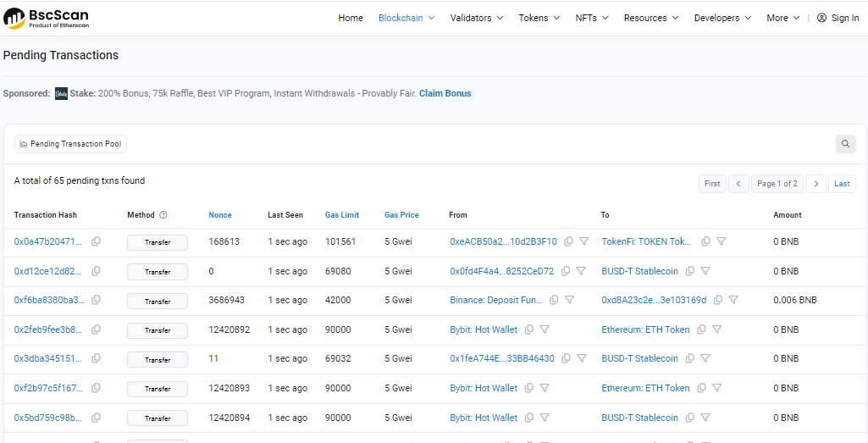
Task: Open the Validators menu
Action: (476, 18)
